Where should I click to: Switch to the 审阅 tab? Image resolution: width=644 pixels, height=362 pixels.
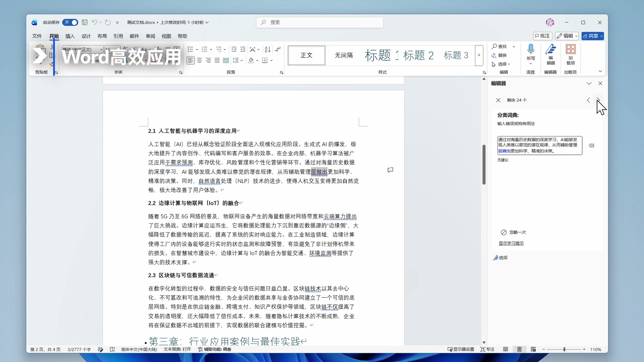151,36
